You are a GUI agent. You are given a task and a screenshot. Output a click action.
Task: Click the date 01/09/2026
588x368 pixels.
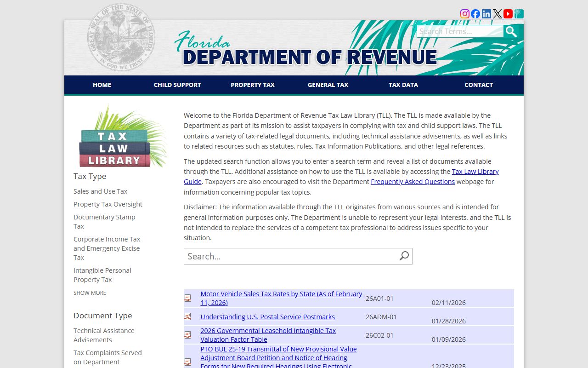[x=449, y=339]
